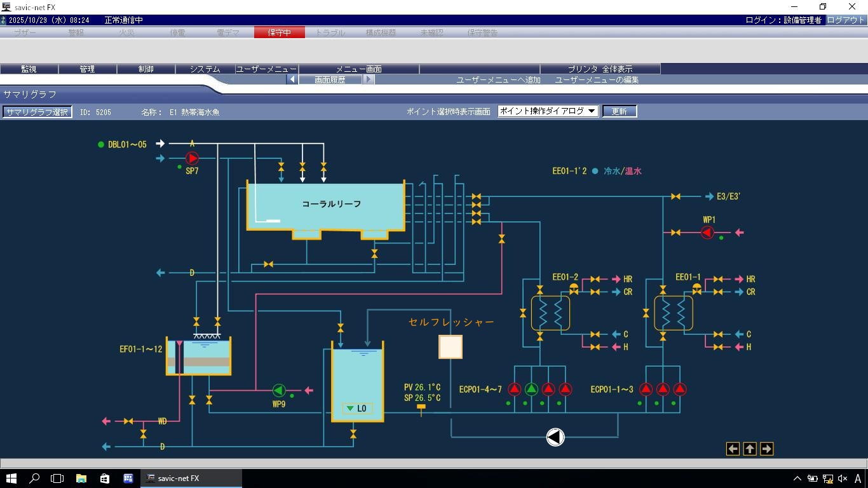The image size is (868, 488).
Task: Click the right arrow navigation icon
Action: 766,449
